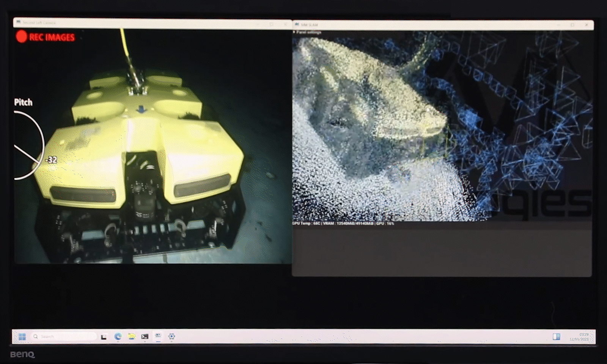607x364 pixels.
Task: Open the clock and date flyout
Action: pyautogui.click(x=579, y=337)
